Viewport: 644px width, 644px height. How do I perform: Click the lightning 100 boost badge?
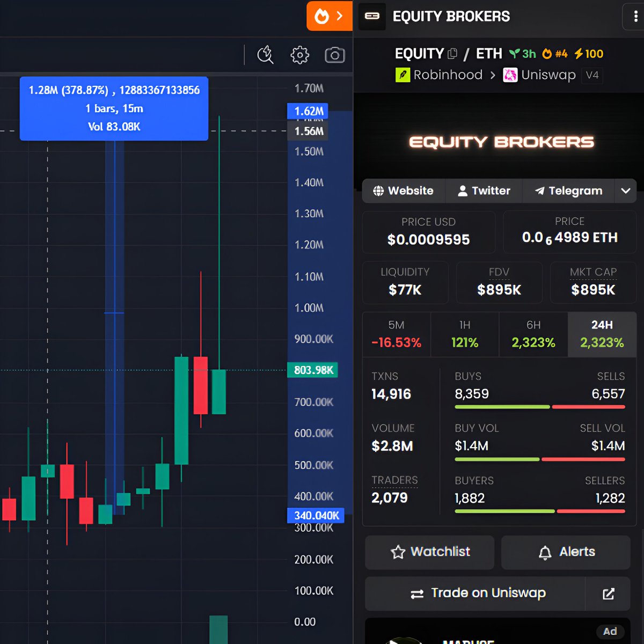(x=589, y=54)
